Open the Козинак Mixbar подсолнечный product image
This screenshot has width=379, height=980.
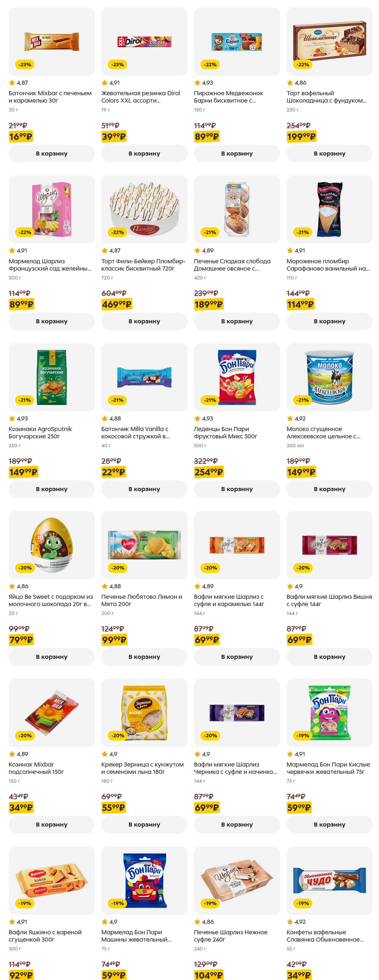[51, 713]
